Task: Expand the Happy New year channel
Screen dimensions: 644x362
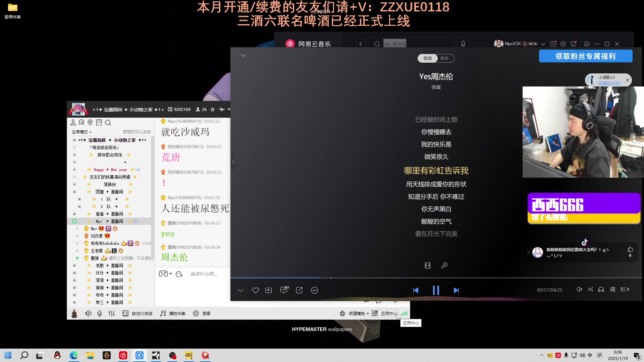Action: click(74, 170)
